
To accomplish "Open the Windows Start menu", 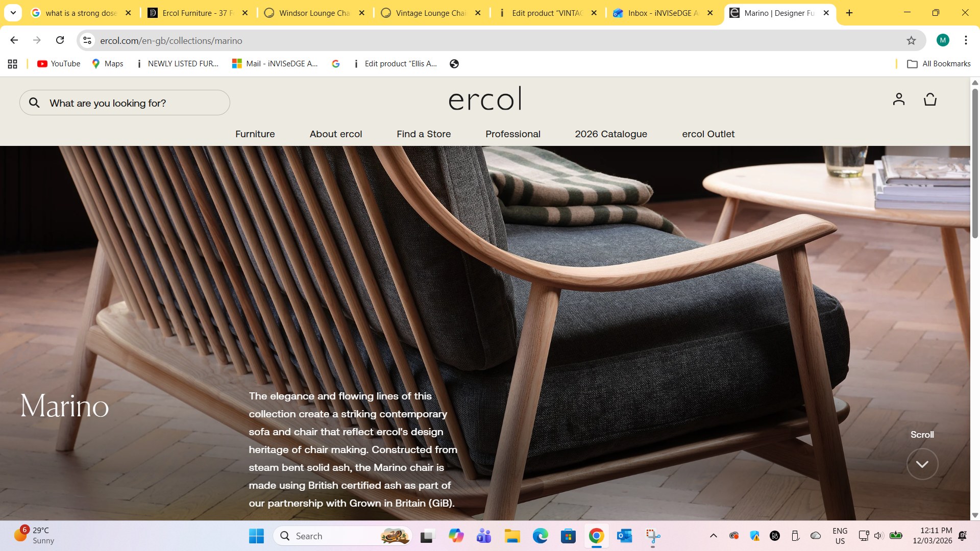I will point(256,536).
